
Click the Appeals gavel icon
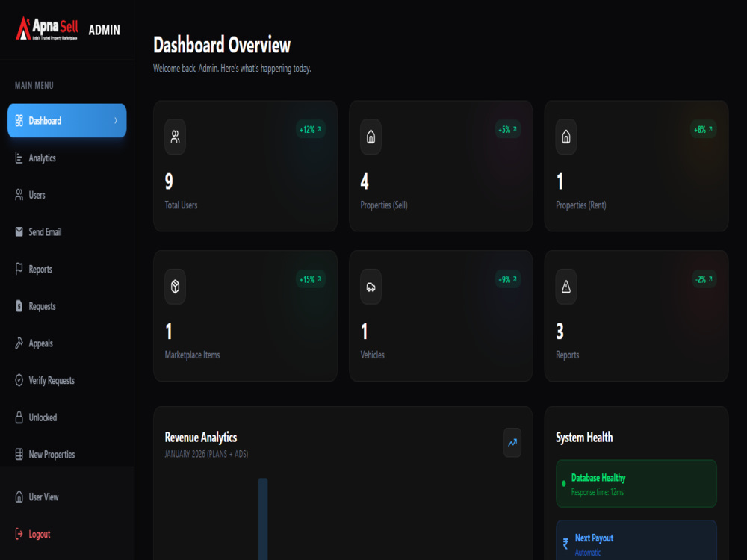[19, 343]
